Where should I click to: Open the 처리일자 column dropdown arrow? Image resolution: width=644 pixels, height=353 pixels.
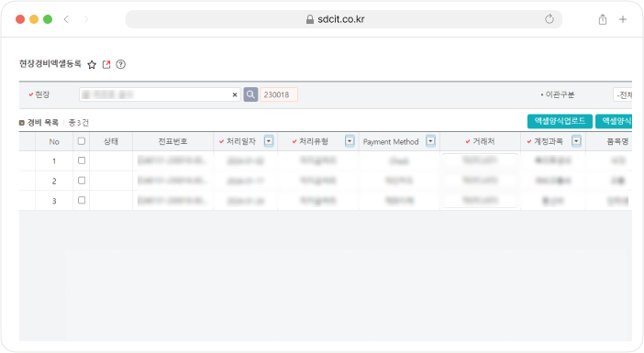coord(269,141)
